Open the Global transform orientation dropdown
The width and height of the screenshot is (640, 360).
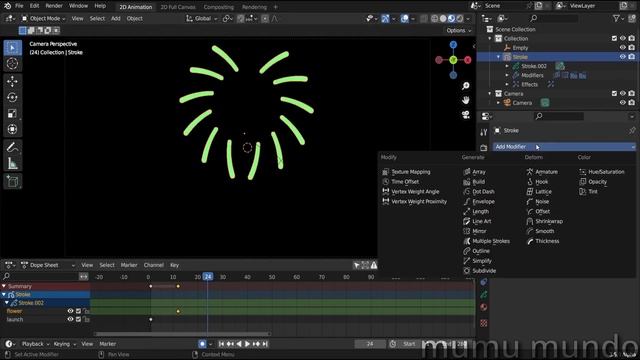click(x=202, y=19)
